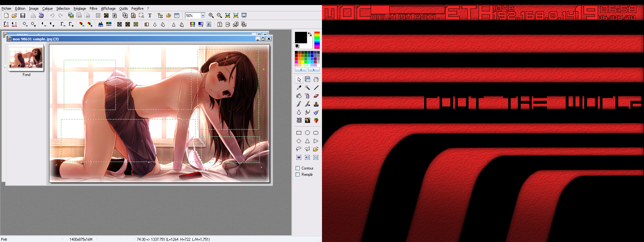Pick the white palette swatch
This screenshot has height=242, width=644.
tap(318, 65)
